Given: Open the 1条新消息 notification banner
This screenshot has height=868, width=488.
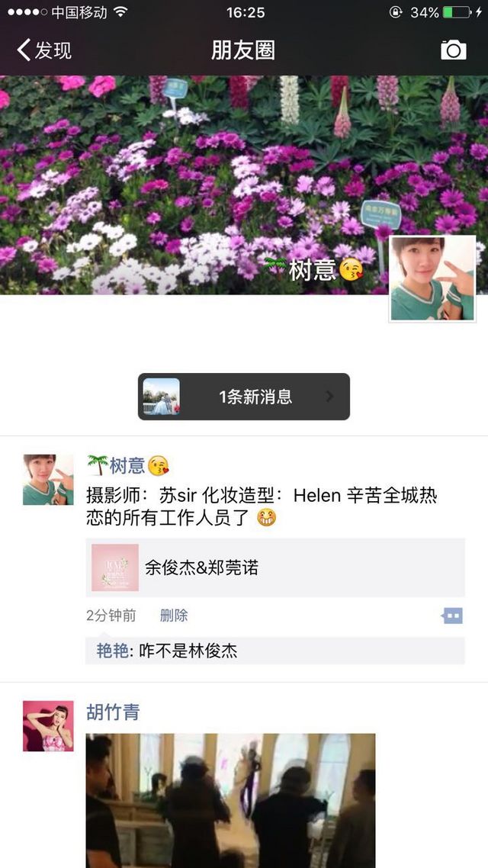Looking at the screenshot, I should pyautogui.click(x=243, y=397).
